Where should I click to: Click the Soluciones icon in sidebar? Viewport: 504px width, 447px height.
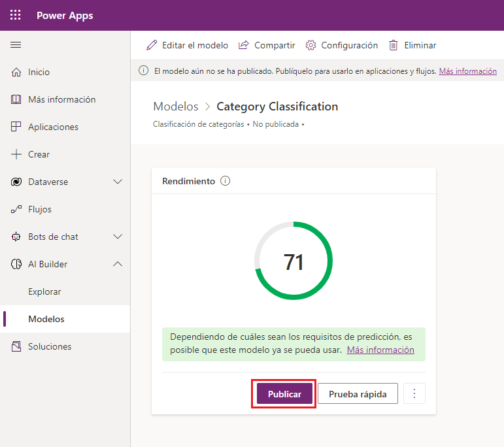pyautogui.click(x=16, y=346)
